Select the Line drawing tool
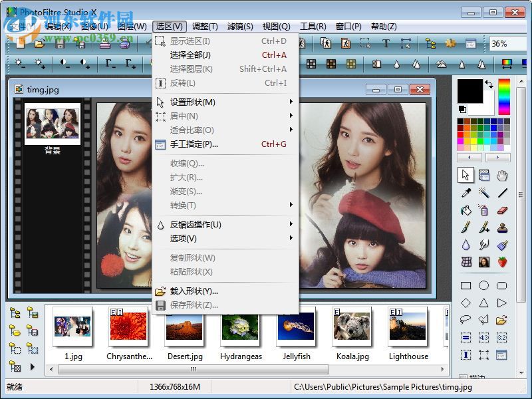This screenshot has width=532, height=399. (501, 193)
